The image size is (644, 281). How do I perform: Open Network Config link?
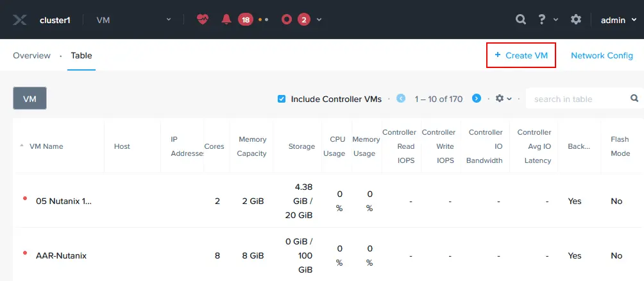pyautogui.click(x=602, y=55)
